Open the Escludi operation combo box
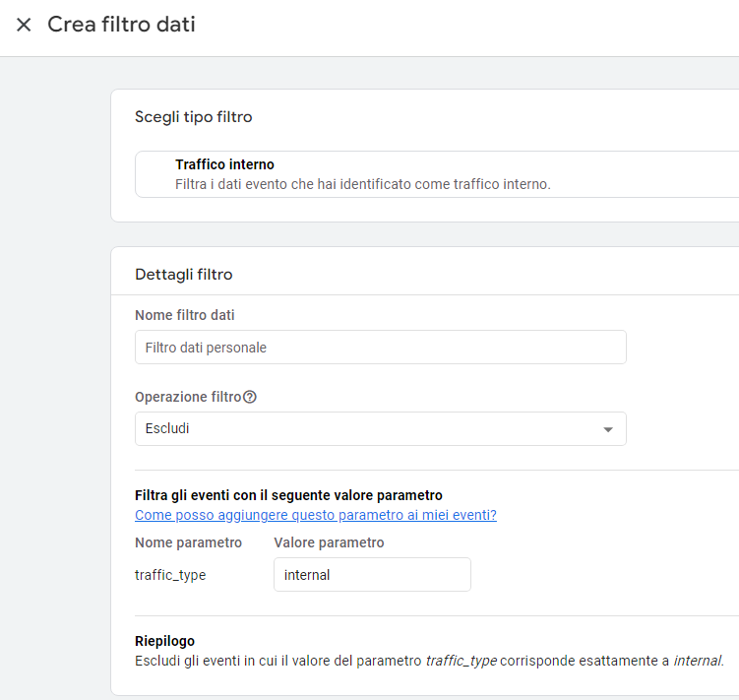This screenshot has width=739, height=700. coord(381,429)
